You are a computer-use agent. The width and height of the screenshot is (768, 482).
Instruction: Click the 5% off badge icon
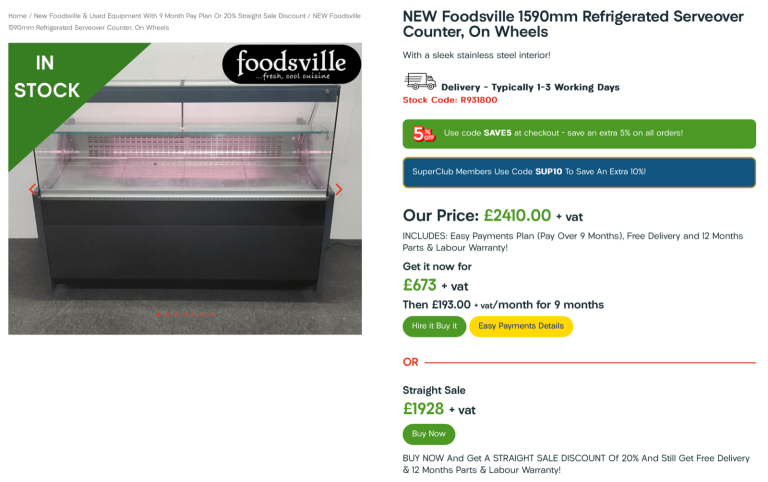click(424, 133)
